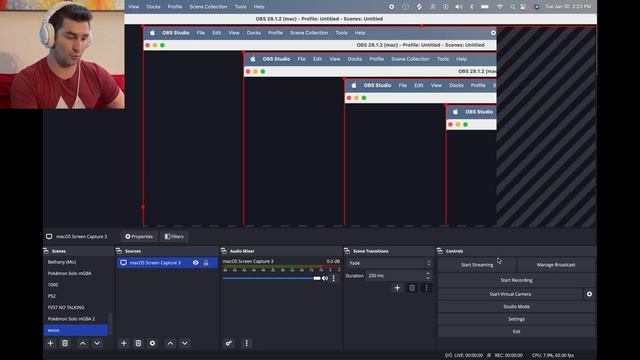
Task: Click the REC timer in status bar
Action: click(508, 356)
